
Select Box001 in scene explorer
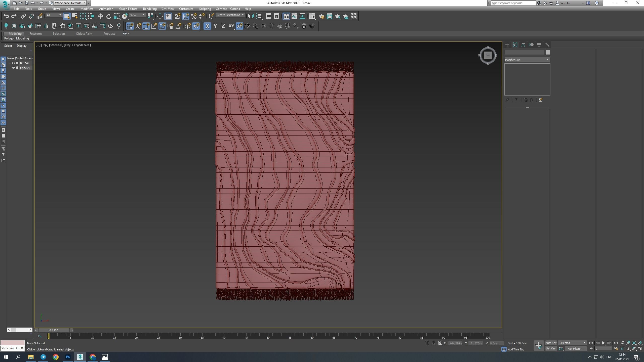click(25, 63)
